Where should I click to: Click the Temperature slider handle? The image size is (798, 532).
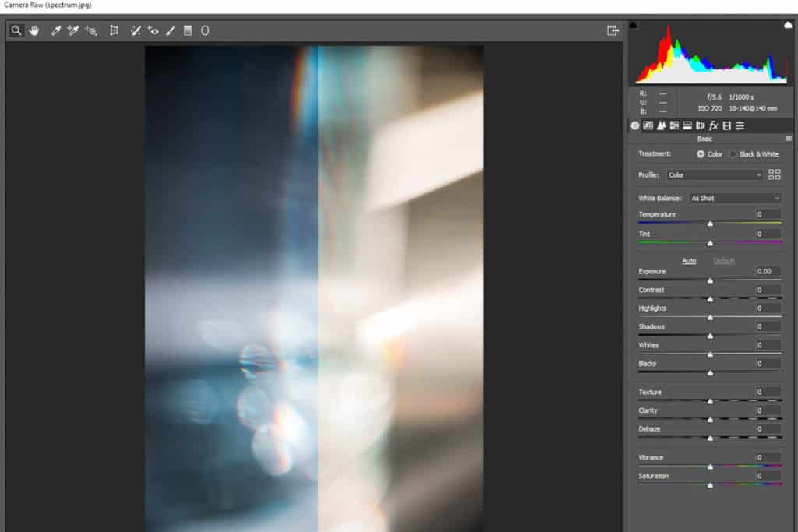(x=711, y=224)
